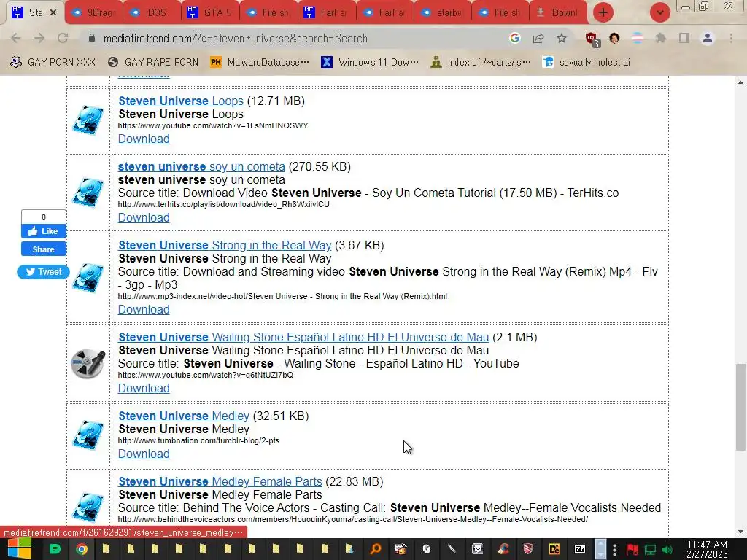Click the microphone audio icon beside Wailing Stone
Viewport: 747px width, 560px height.
pyautogui.click(x=88, y=364)
